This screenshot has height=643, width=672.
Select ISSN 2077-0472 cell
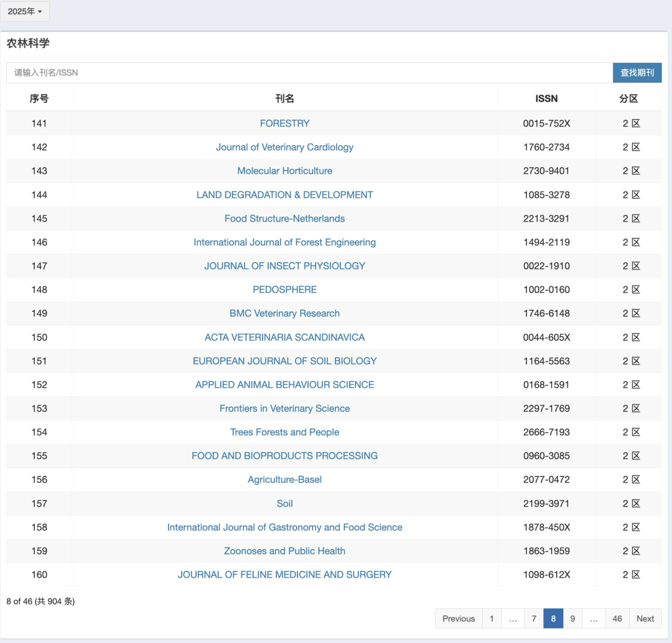coord(546,479)
